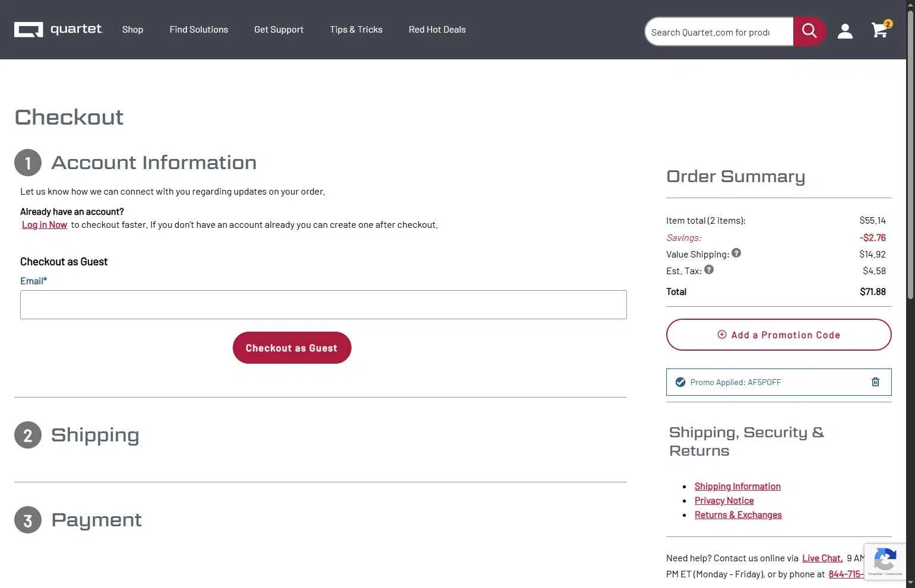Click the Shipping section heading
Image resolution: width=915 pixels, height=588 pixels.
[95, 435]
